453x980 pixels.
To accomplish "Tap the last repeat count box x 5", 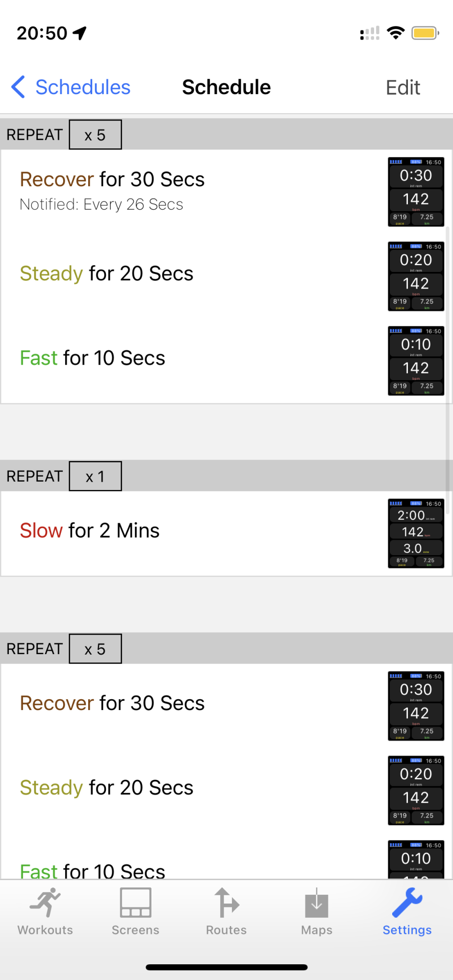I will pyautogui.click(x=95, y=649).
